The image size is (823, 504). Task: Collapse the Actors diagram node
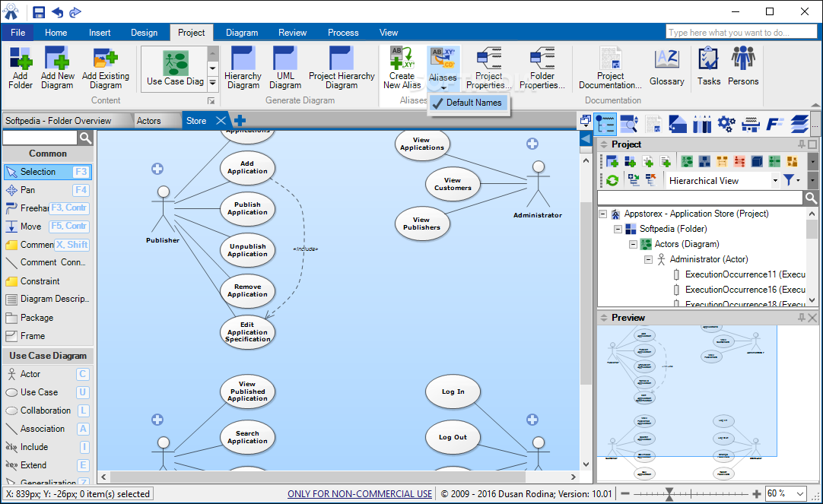coord(634,244)
